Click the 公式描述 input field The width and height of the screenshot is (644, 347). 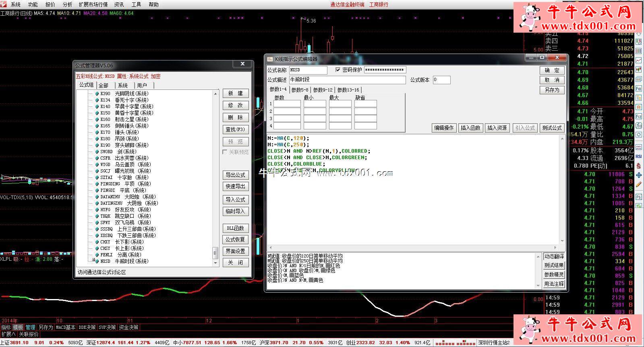point(347,80)
